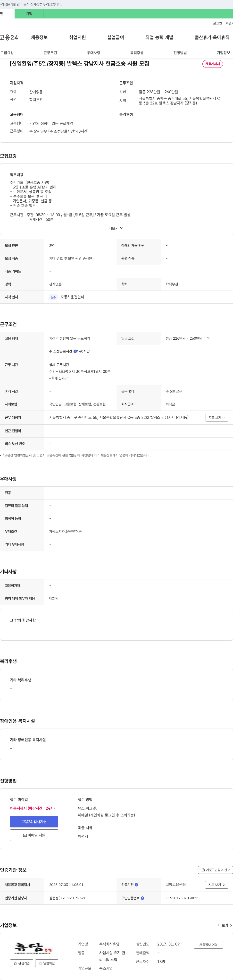
Task: Click the 이메일 지원 button
Action: (34, 835)
